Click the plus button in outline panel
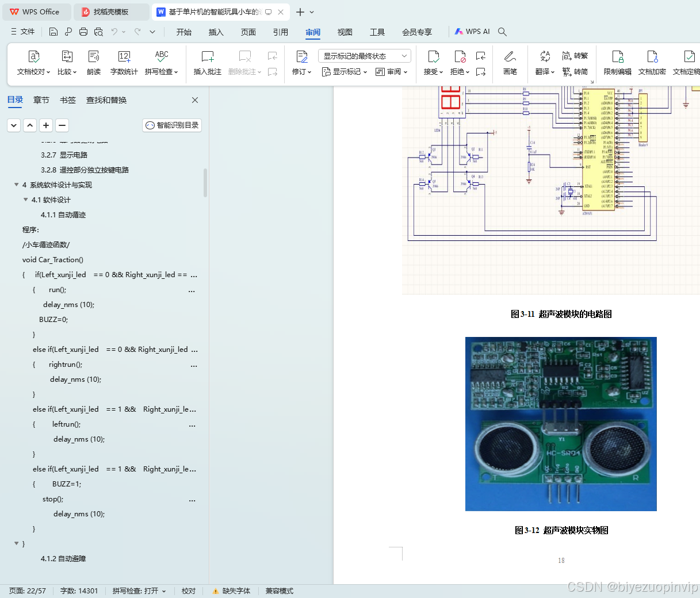The height and width of the screenshot is (598, 700). coord(46,125)
